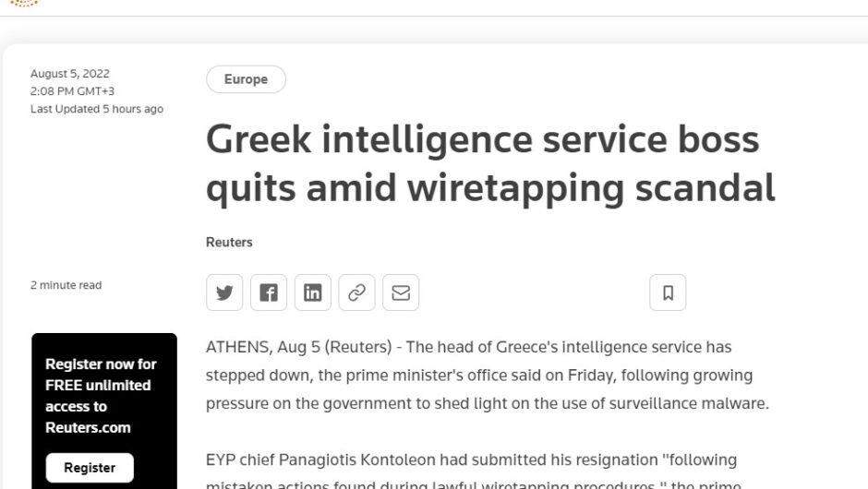Click the Register now for FREE promo text
Screen dimensions: 868x489
[x=101, y=395]
